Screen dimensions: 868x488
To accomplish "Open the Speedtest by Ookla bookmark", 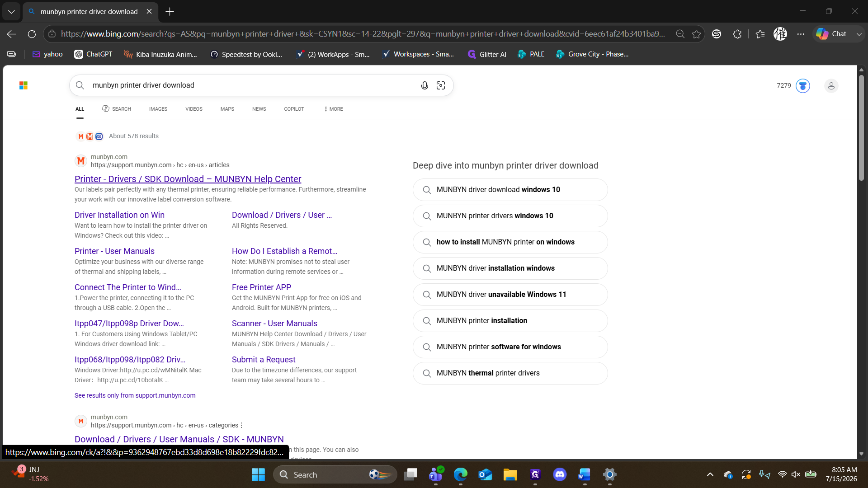I will tap(246, 54).
